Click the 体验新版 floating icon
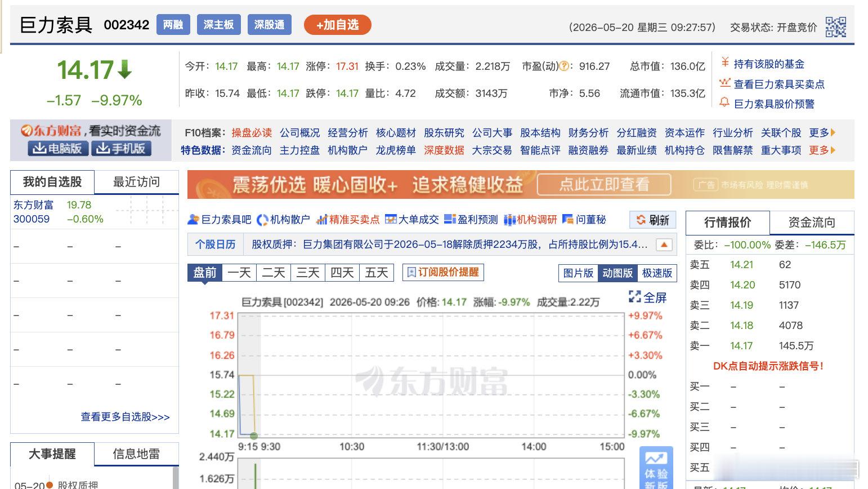 656,469
